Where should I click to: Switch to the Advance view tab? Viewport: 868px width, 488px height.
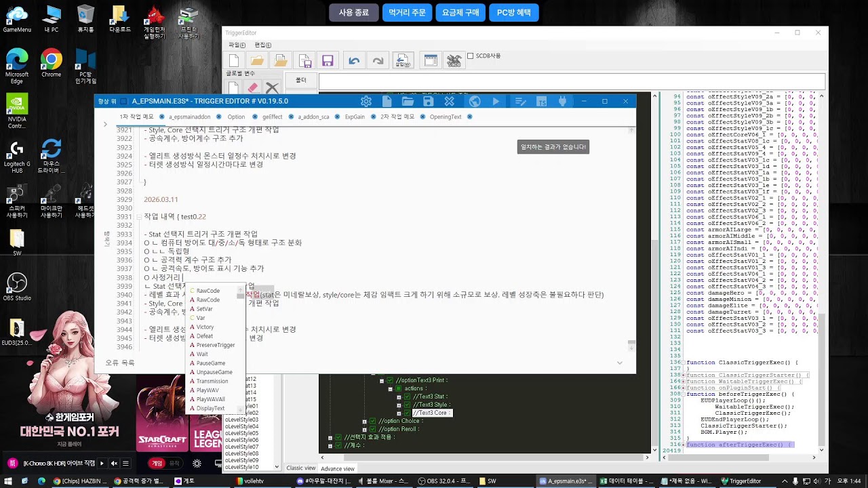pyautogui.click(x=338, y=468)
